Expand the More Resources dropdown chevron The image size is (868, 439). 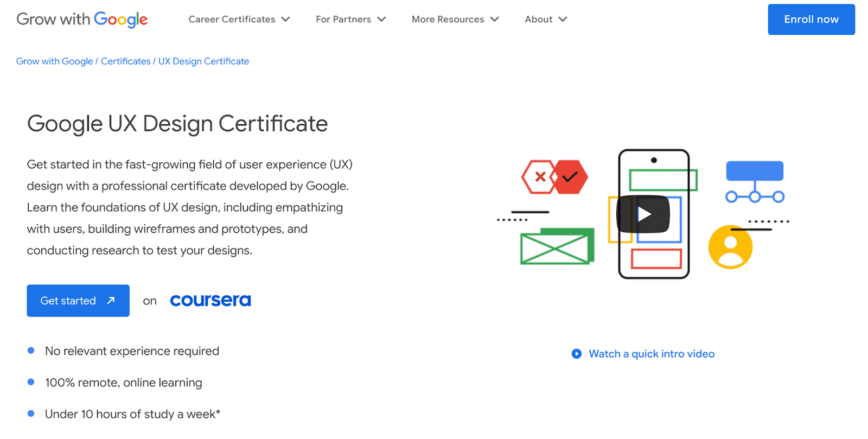tap(495, 20)
